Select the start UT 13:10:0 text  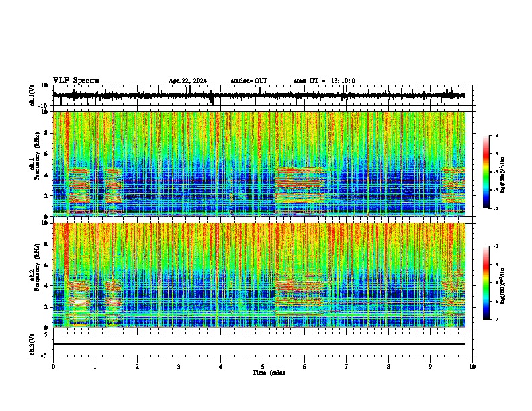click(324, 81)
